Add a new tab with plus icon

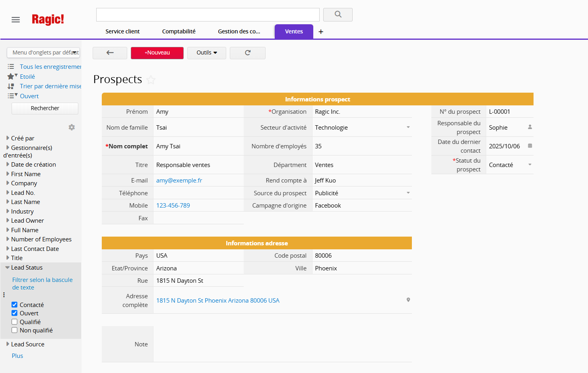pos(321,32)
